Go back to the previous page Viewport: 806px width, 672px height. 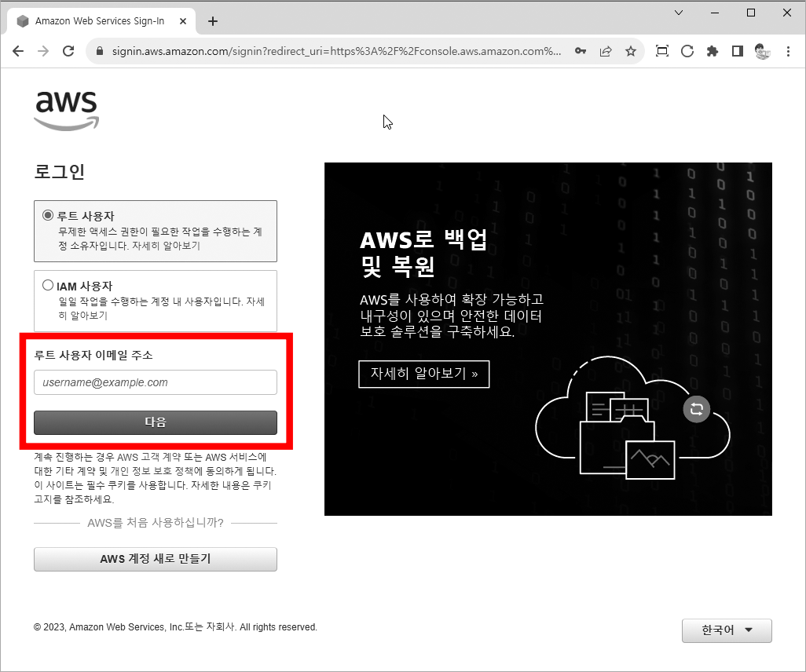[x=18, y=51]
